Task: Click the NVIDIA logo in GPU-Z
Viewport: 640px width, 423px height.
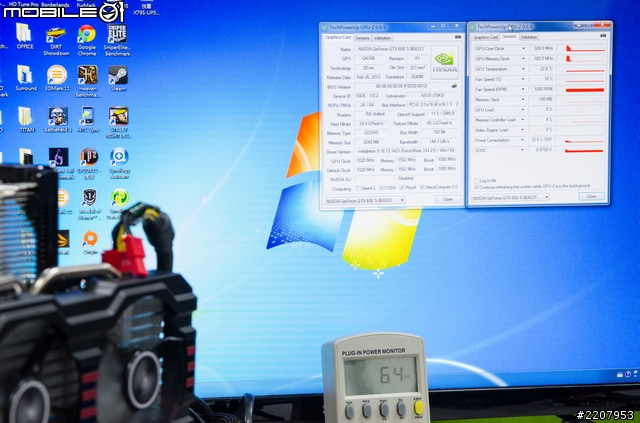Action: (444, 62)
